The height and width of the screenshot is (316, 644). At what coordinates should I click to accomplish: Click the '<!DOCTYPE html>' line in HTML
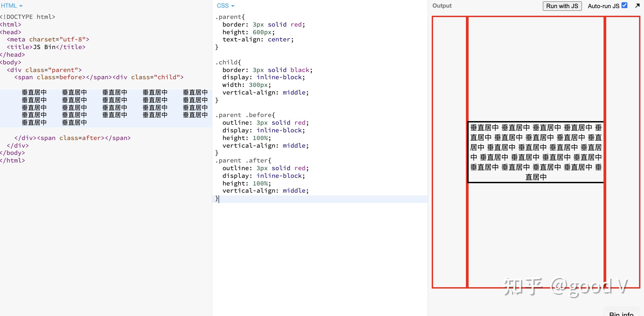(x=27, y=17)
